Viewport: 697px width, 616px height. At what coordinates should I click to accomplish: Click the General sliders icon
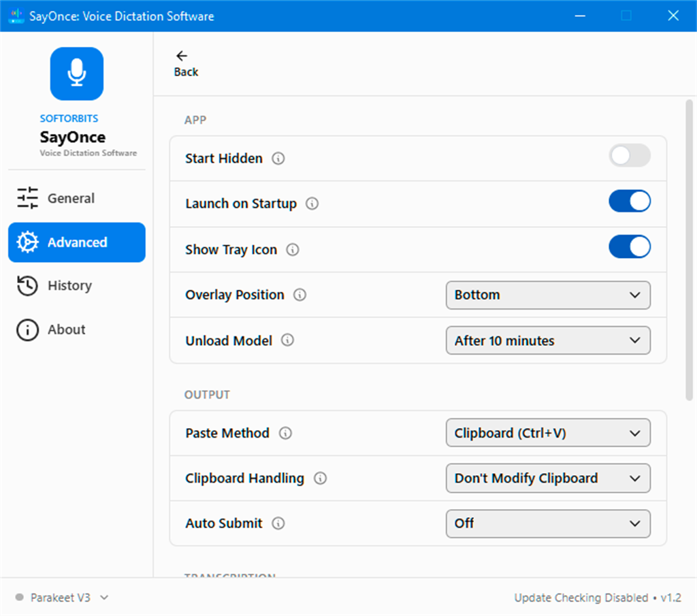pyautogui.click(x=27, y=198)
